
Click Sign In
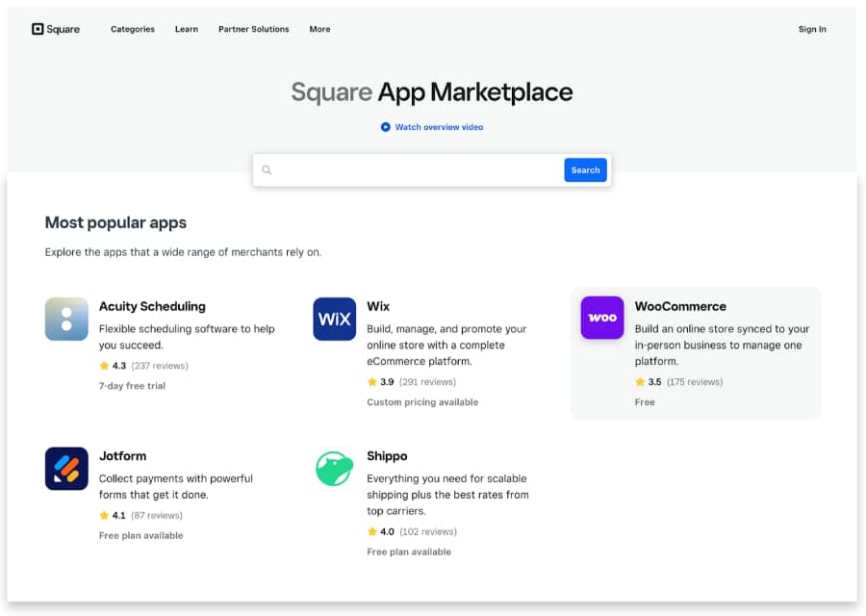pyautogui.click(x=812, y=30)
